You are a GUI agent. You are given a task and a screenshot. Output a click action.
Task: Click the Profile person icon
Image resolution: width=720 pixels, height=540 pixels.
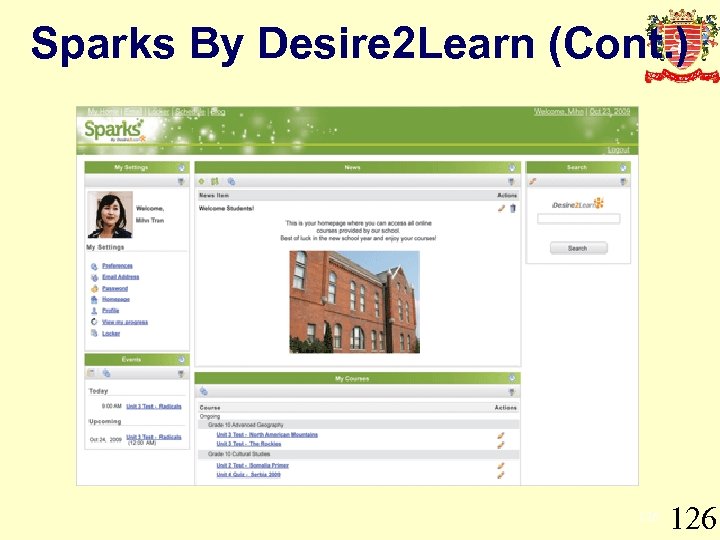click(94, 311)
